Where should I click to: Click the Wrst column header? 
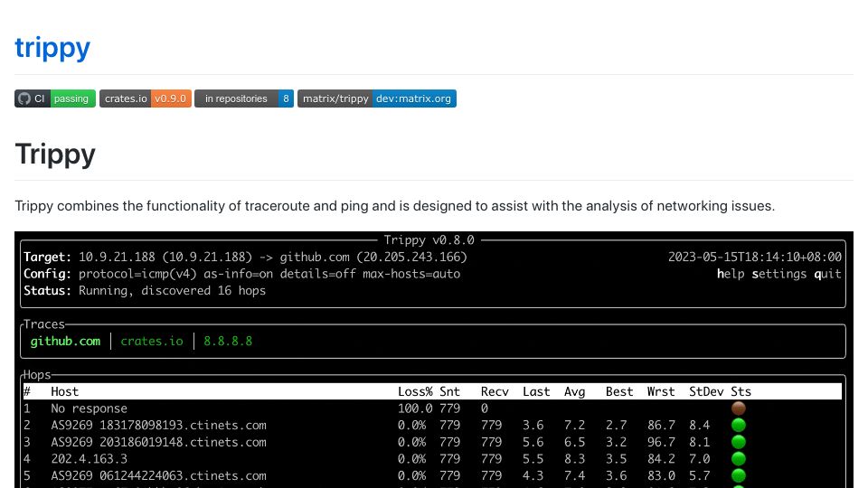(661, 391)
